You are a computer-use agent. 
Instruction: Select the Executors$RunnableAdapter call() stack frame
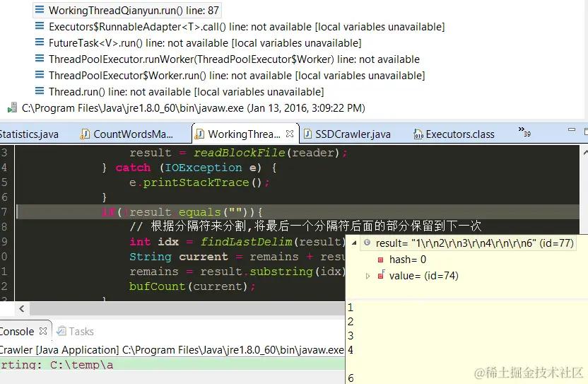247,27
